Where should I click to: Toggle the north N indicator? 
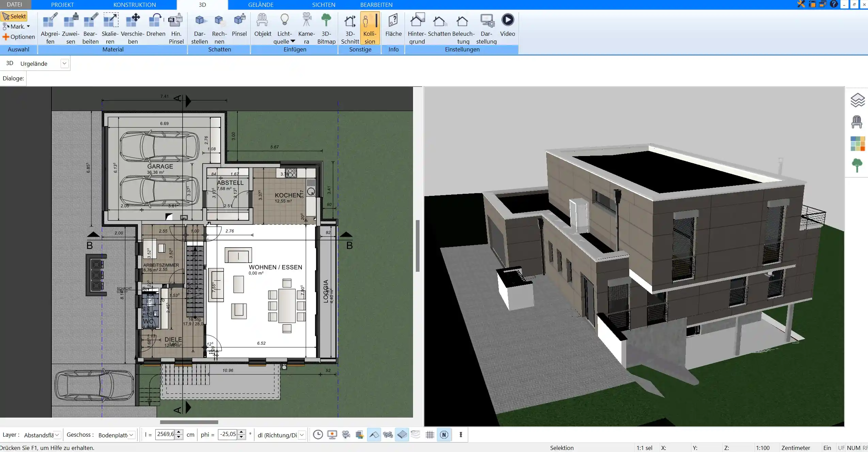444,435
